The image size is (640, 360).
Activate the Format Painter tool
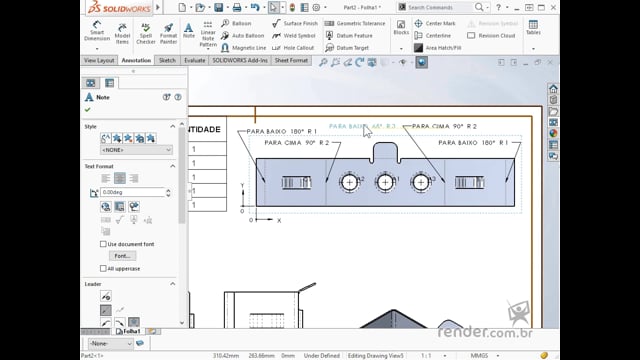[168, 34]
